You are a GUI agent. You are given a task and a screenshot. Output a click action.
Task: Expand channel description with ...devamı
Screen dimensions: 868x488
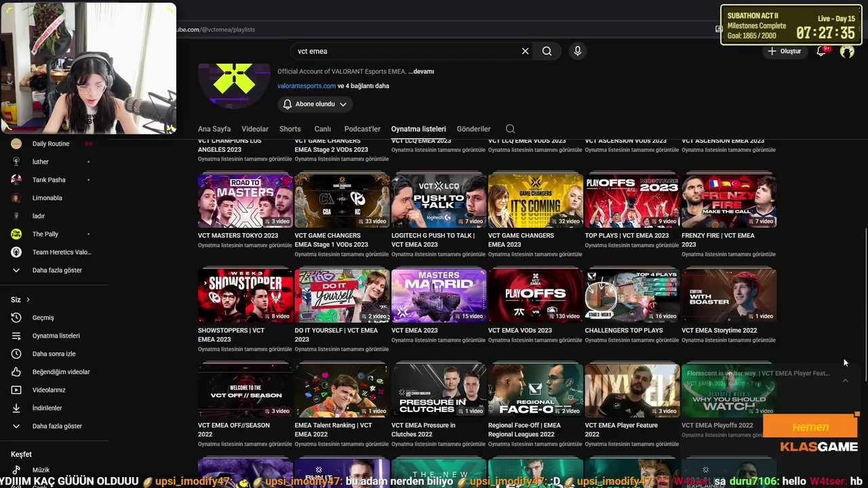pos(421,71)
